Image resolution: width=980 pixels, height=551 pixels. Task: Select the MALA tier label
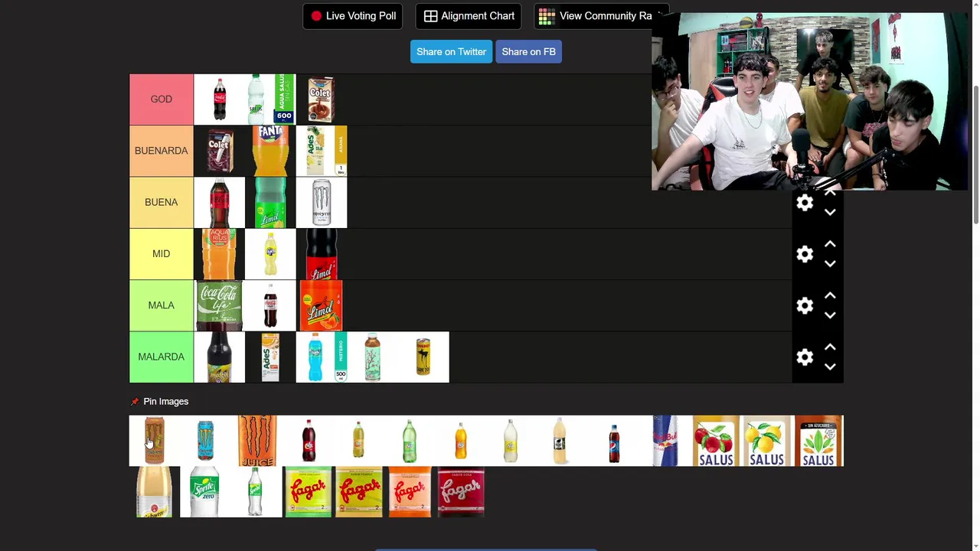[x=162, y=305]
